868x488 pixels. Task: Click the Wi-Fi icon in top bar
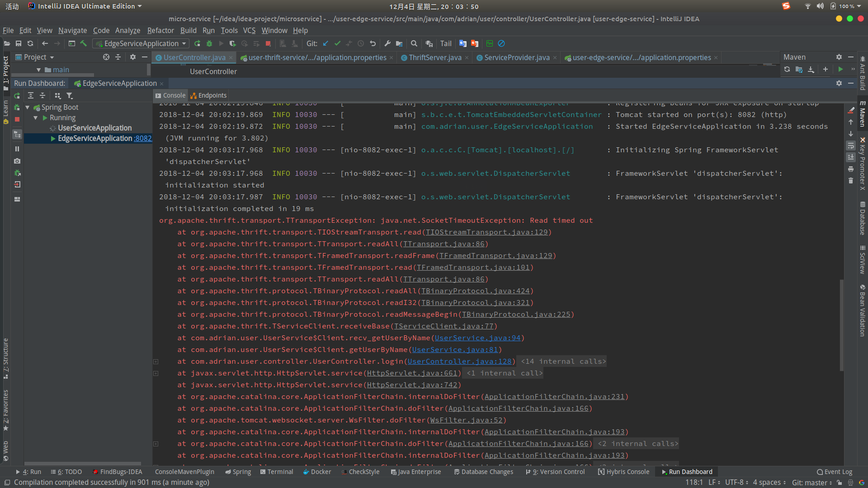click(x=807, y=6)
